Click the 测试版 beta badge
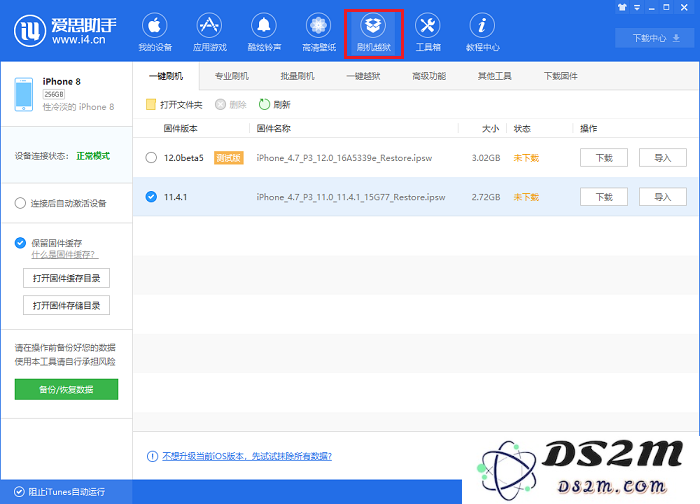The width and height of the screenshot is (700, 504). [x=229, y=158]
